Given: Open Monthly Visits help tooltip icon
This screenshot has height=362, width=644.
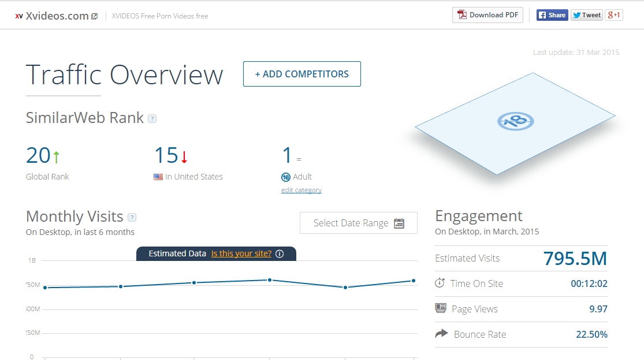Looking at the screenshot, I should 132,217.
